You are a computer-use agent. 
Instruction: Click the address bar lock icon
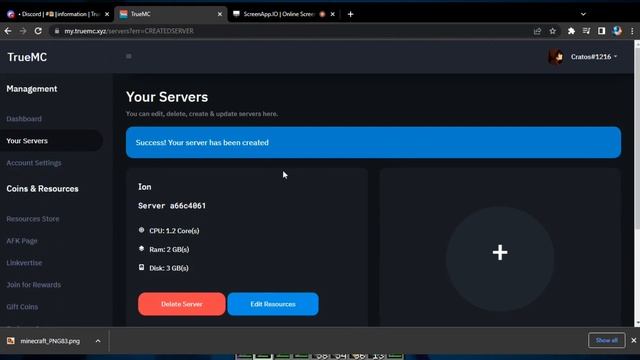click(x=57, y=31)
